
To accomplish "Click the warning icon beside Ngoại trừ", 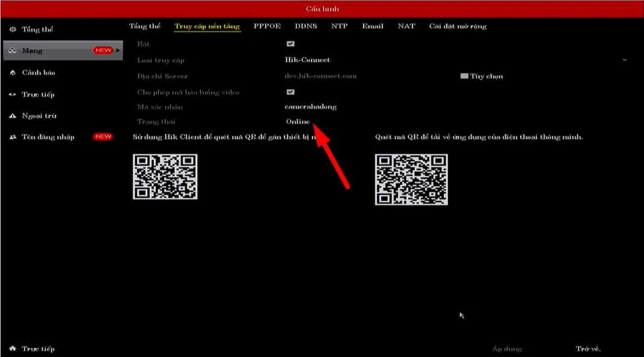I will (x=13, y=116).
